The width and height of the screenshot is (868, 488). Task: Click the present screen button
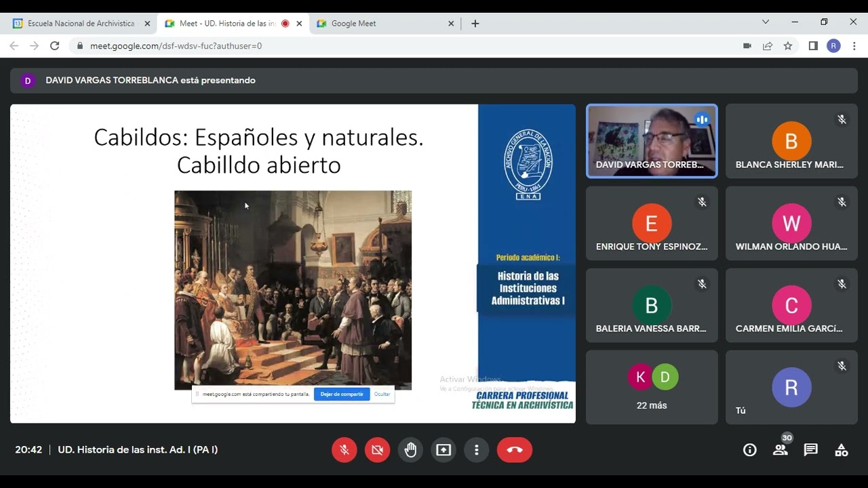pyautogui.click(x=443, y=450)
